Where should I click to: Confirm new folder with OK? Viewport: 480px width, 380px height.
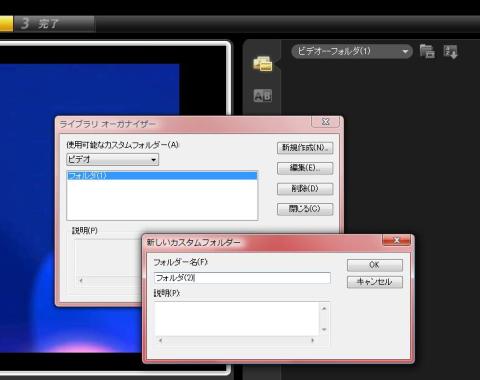tap(375, 265)
